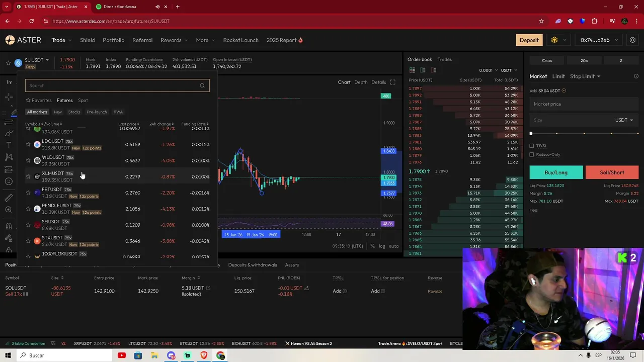Screen dimensions: 644x362
Task: Select XLMUSDT 75x in symbol list
Action: click(x=118, y=176)
